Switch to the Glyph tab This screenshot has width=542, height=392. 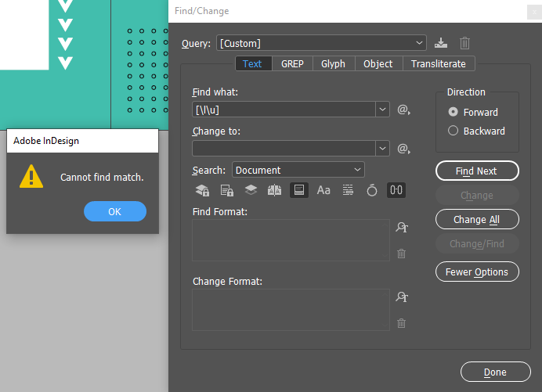coord(333,64)
